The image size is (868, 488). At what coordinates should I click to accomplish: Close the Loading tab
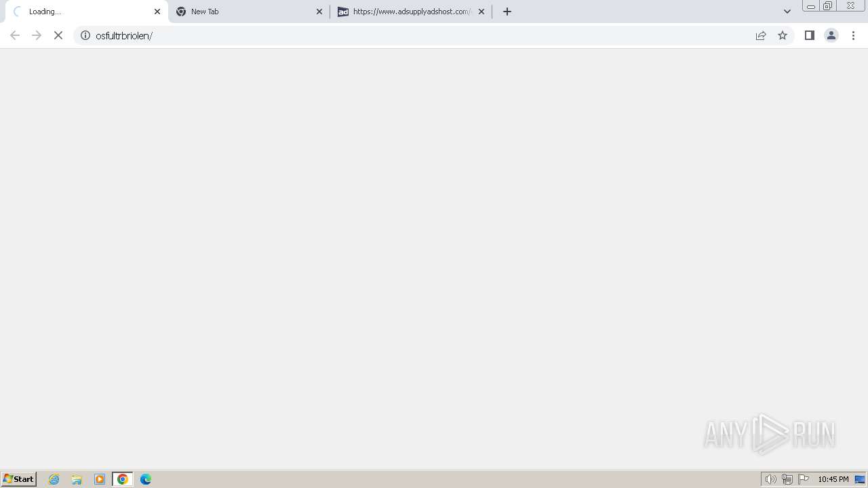click(x=157, y=12)
